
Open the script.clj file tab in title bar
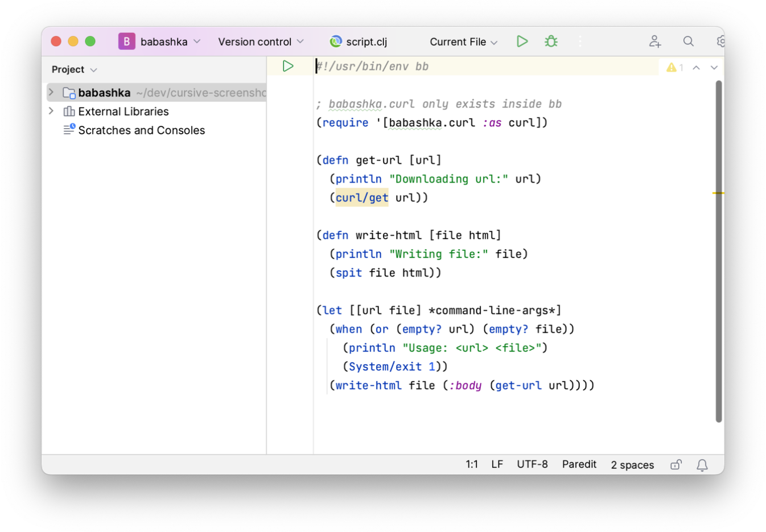[359, 42]
